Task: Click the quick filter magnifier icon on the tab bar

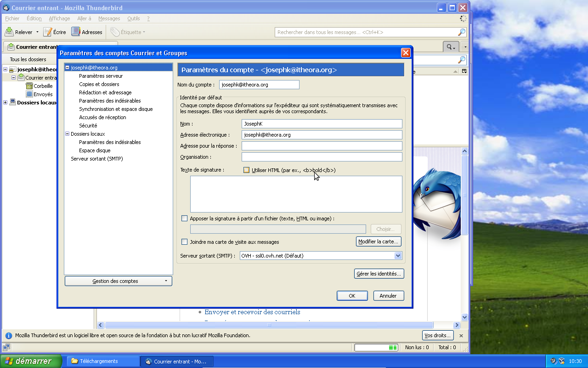Action: click(450, 47)
